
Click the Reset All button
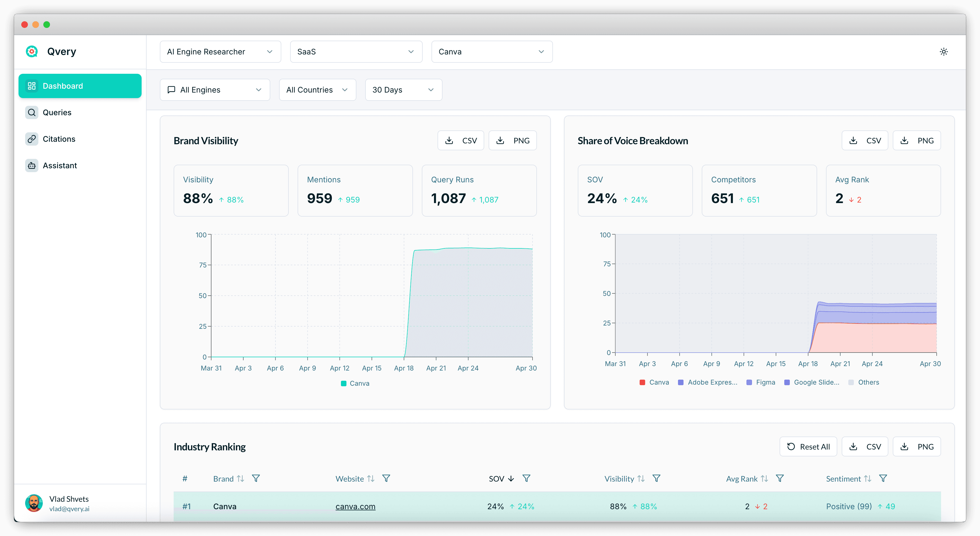(x=808, y=446)
